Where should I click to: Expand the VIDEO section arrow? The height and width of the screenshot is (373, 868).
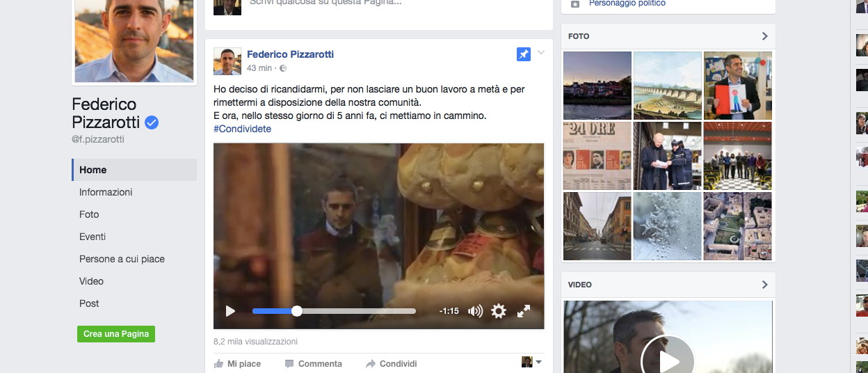[764, 285]
